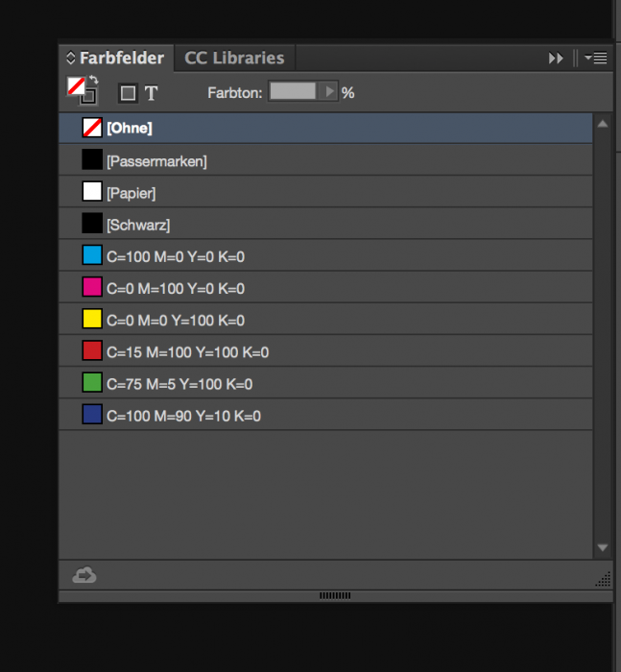
Task: Select the [Passermarken] swatch row
Action: click(x=325, y=160)
